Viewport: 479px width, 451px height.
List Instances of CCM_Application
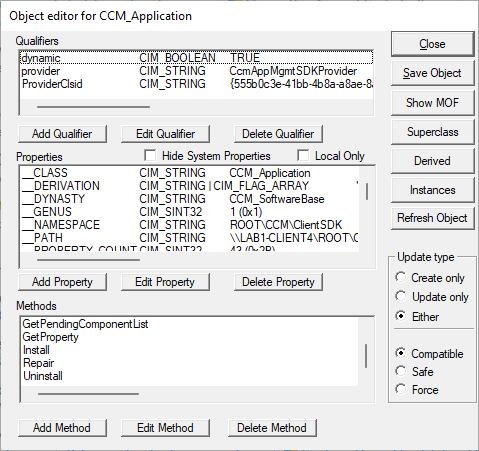coord(432,190)
